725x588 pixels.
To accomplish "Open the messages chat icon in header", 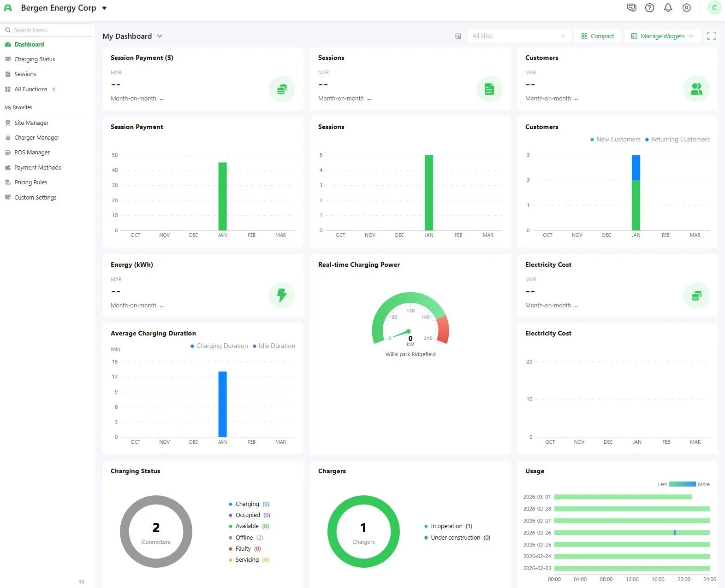I will pyautogui.click(x=631, y=8).
